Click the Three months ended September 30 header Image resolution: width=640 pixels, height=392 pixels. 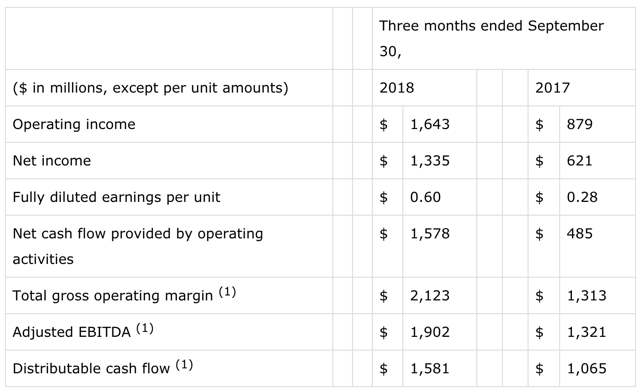click(x=491, y=38)
